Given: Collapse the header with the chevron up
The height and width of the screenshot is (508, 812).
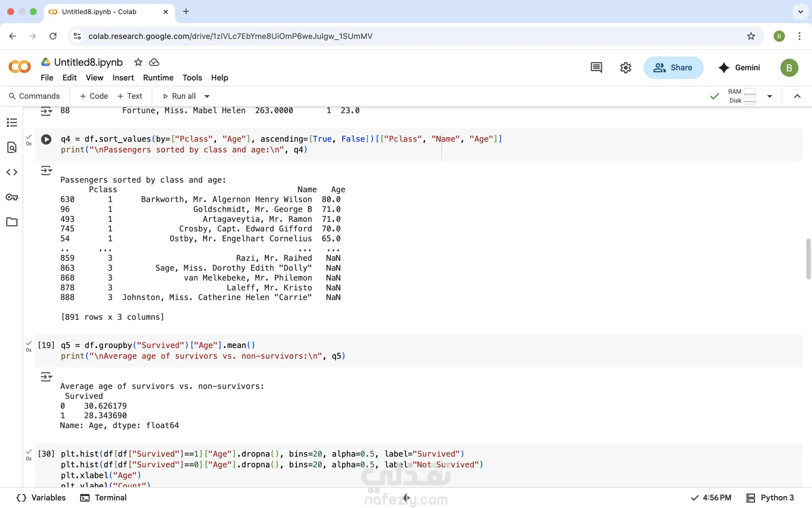Looking at the screenshot, I should click(x=797, y=97).
